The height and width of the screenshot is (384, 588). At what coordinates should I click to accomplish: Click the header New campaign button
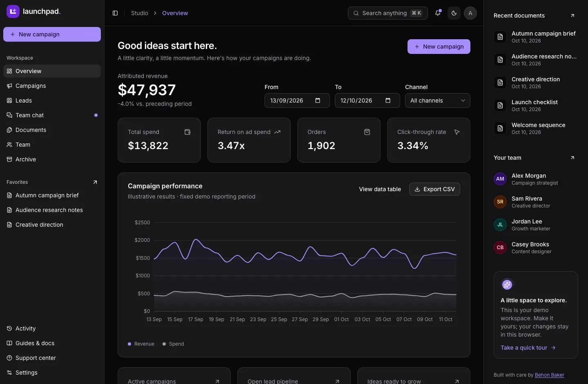tap(439, 47)
